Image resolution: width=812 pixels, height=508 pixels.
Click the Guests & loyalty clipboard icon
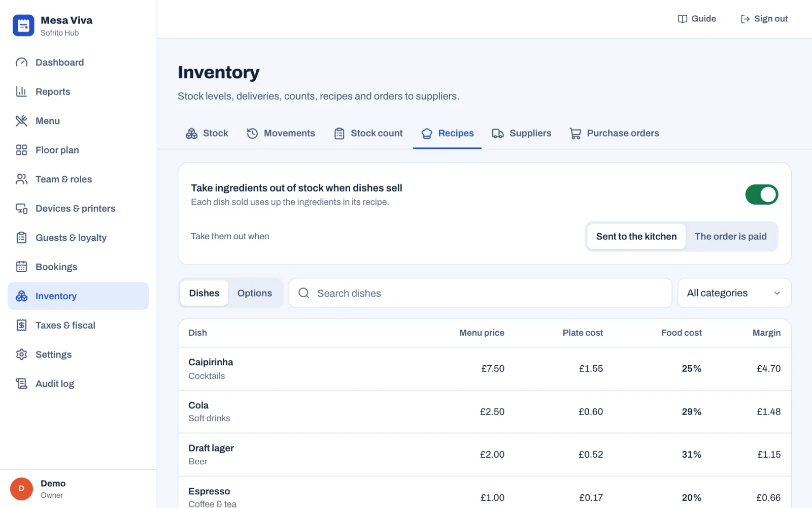[21, 238]
